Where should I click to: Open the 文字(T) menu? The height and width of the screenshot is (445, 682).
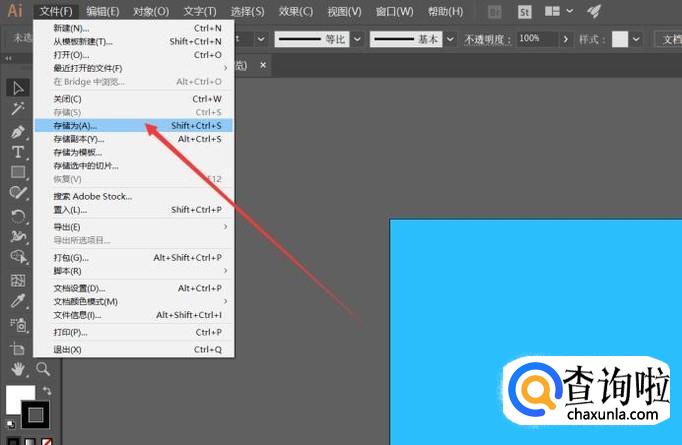[200, 11]
